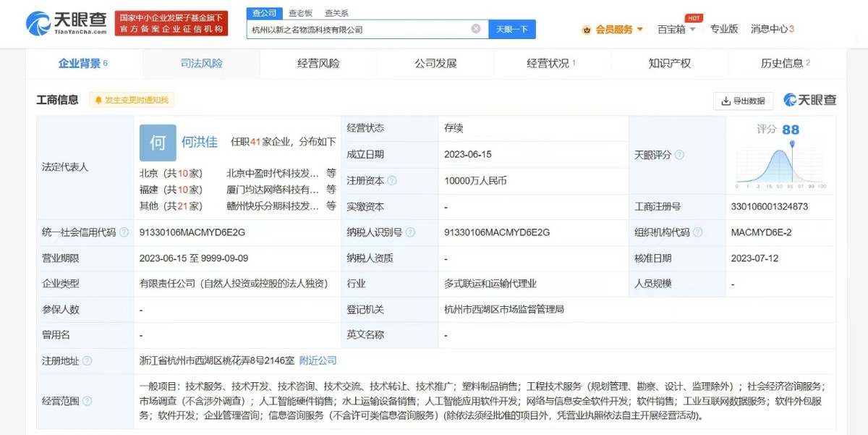Clear search box using the × icon

[475, 28]
